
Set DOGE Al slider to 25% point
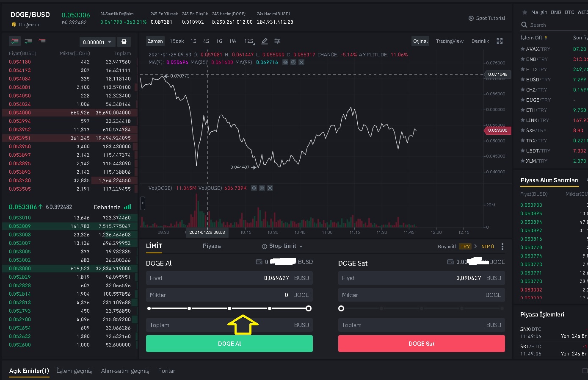click(x=189, y=308)
